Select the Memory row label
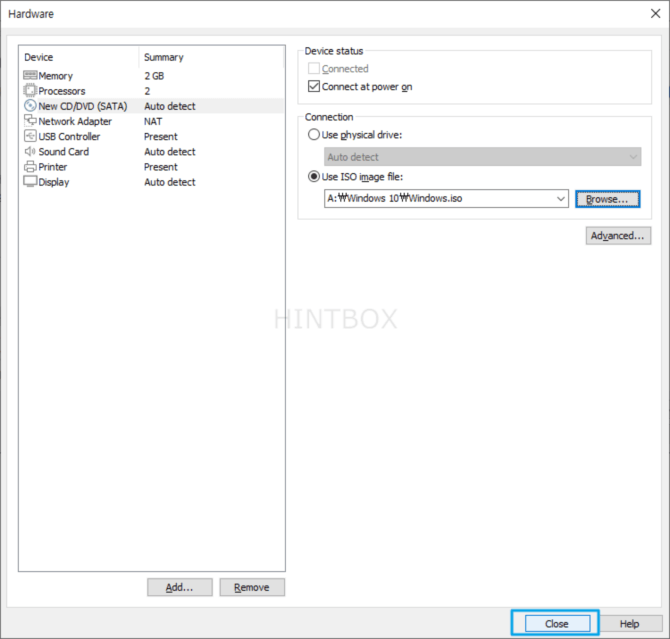The width and height of the screenshot is (670, 639). click(56, 76)
